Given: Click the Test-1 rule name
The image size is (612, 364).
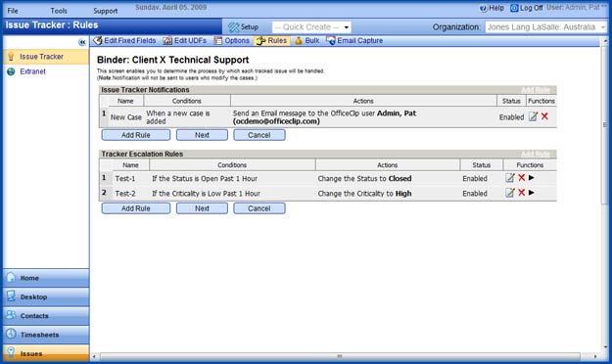Looking at the screenshot, I should (x=125, y=179).
